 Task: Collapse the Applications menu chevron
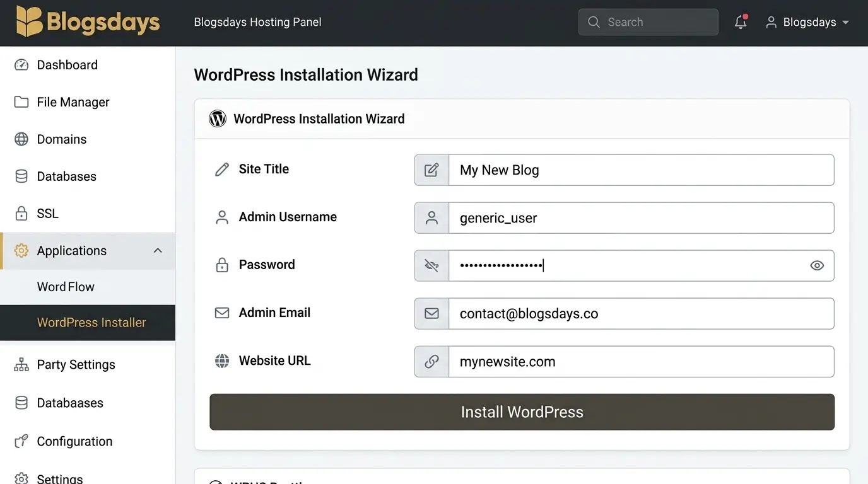pyautogui.click(x=158, y=251)
